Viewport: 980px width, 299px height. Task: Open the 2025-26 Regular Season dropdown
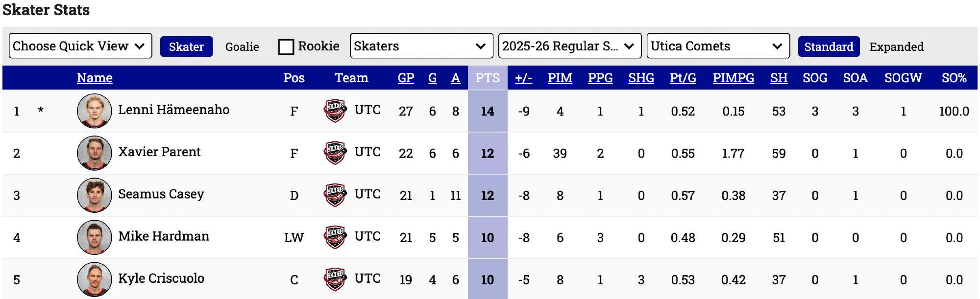tap(569, 46)
